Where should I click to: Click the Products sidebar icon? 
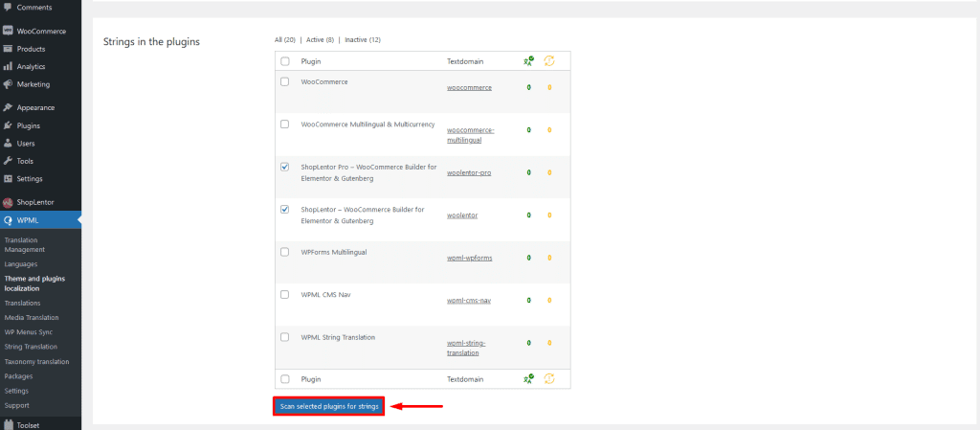8,49
